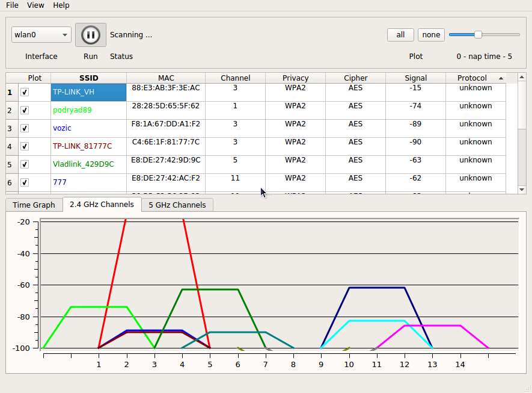Click the dropdown arrow beside wlan0
The image size is (532, 393).
[65, 35]
